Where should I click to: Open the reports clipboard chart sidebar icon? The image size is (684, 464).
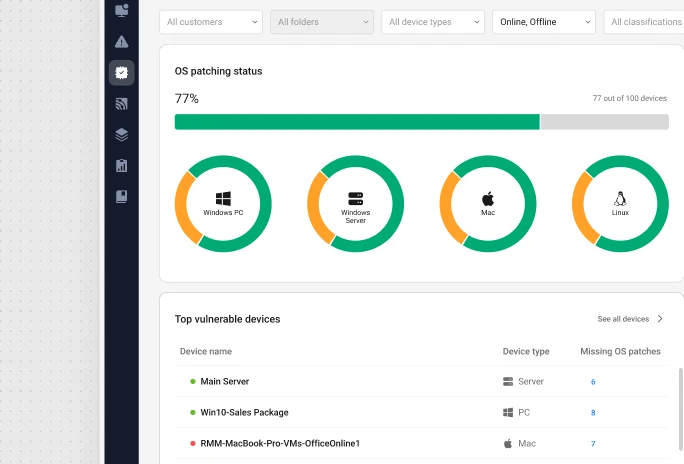tap(122, 166)
